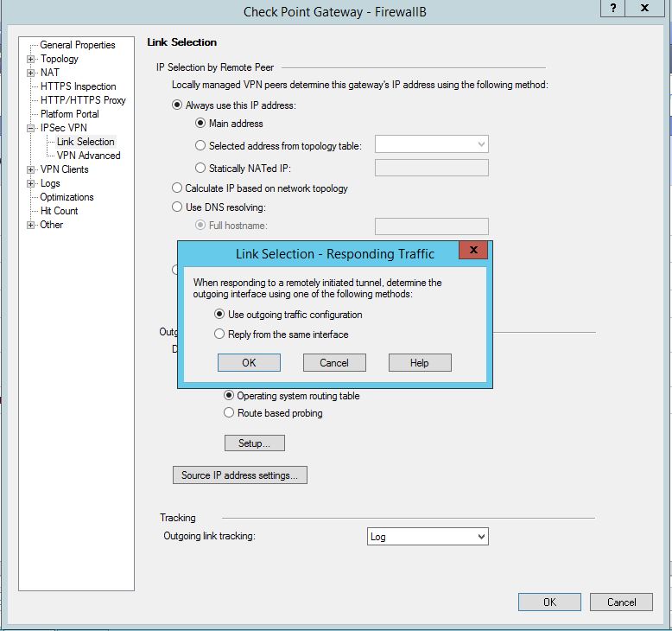Click the Setup... button
Screen dimensions: 672x631
[x=255, y=443]
